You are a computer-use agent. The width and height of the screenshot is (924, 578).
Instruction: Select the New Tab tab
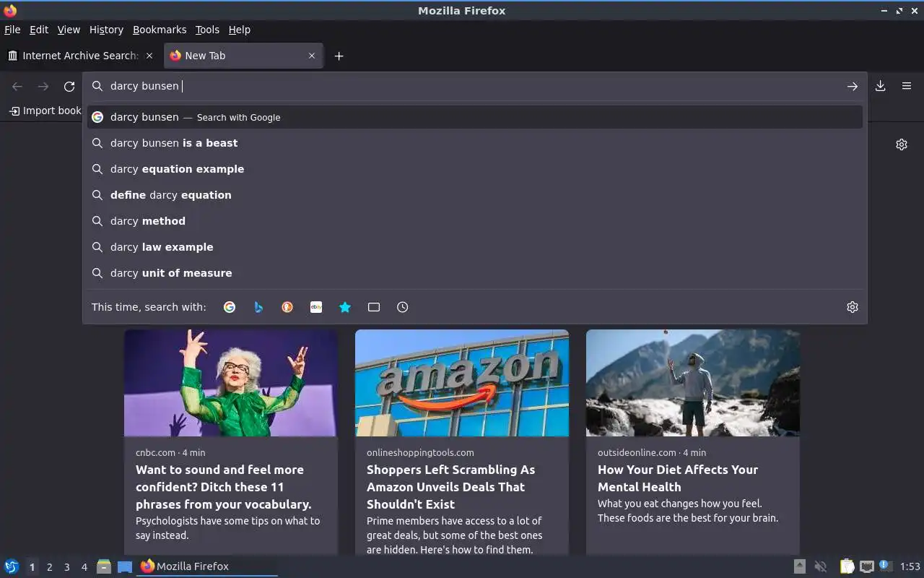tap(243, 56)
